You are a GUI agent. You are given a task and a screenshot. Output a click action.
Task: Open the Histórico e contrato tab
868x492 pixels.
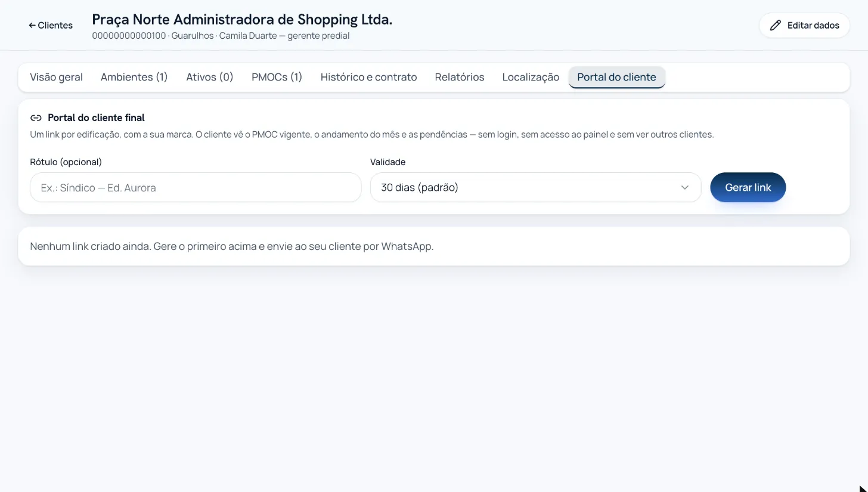click(368, 77)
